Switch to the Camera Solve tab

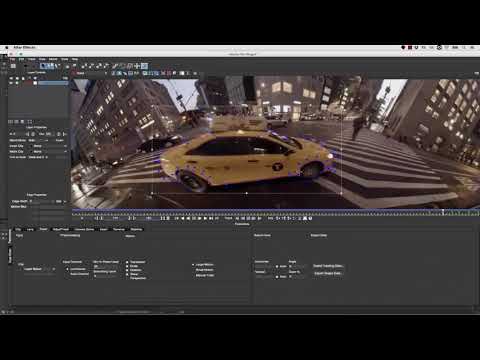(84, 229)
